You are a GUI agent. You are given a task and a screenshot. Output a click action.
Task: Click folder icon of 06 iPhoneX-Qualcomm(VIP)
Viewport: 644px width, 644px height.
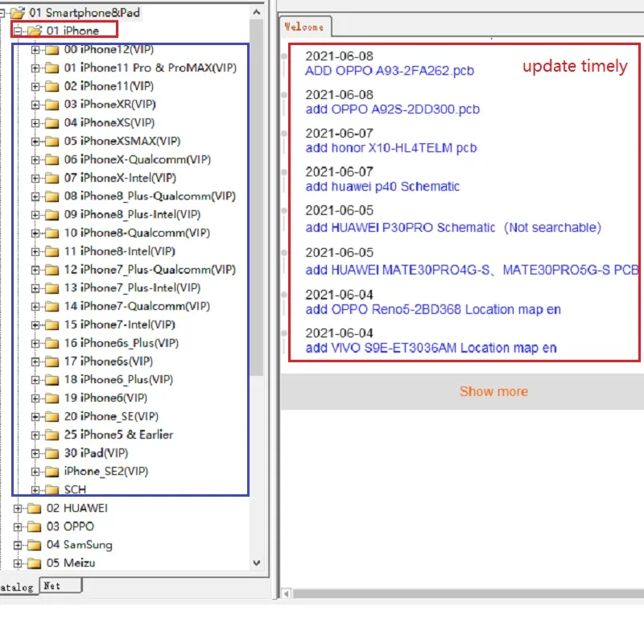tap(52, 159)
